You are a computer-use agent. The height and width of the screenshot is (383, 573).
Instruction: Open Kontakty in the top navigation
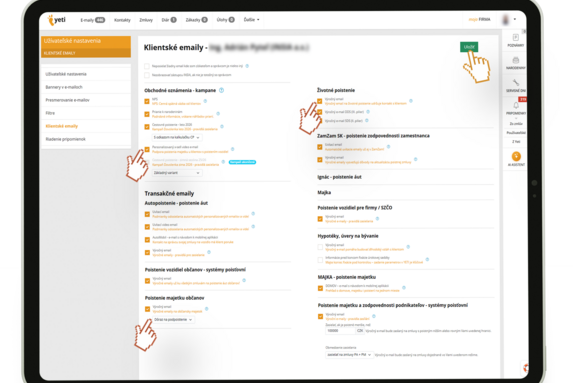(122, 20)
